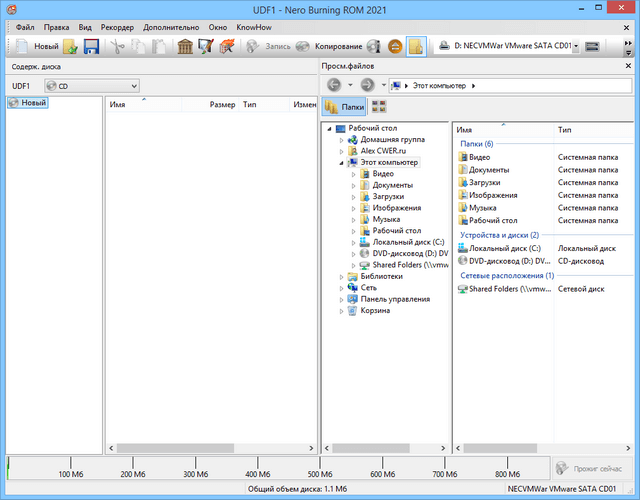Click the Новый new compilation button

[x=37, y=46]
